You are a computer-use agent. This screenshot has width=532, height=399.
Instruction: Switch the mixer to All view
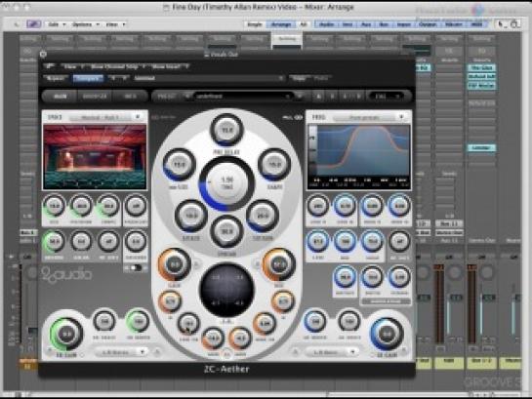(304, 24)
